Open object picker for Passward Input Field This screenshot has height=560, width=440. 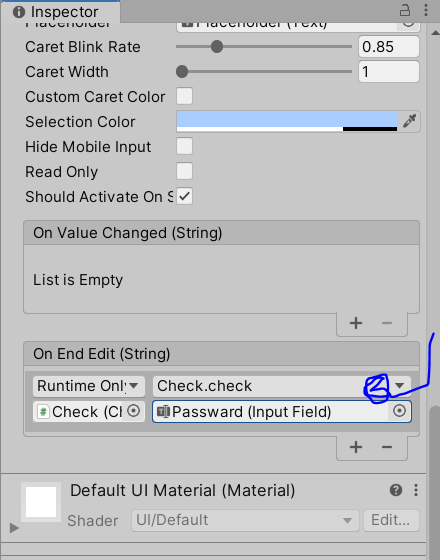point(399,411)
